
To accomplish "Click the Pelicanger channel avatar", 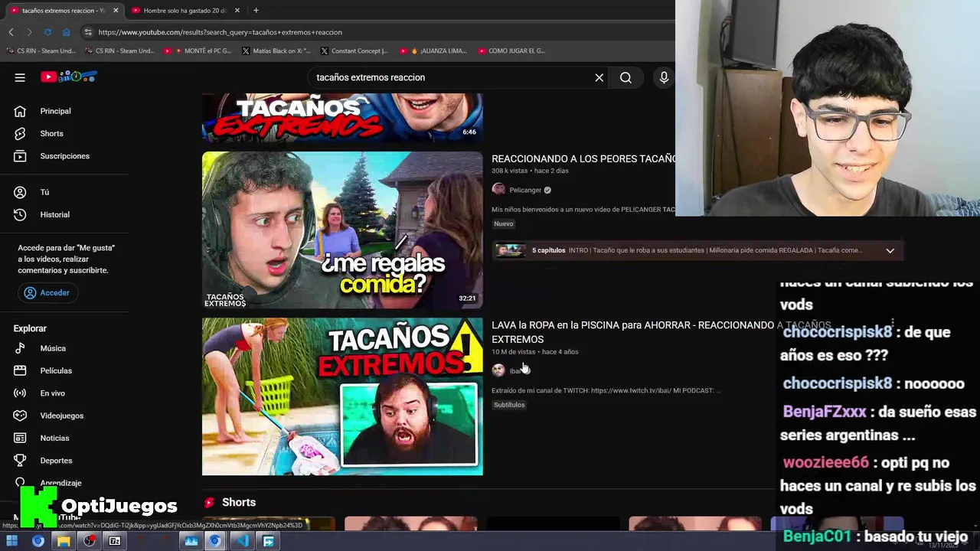I will point(498,190).
